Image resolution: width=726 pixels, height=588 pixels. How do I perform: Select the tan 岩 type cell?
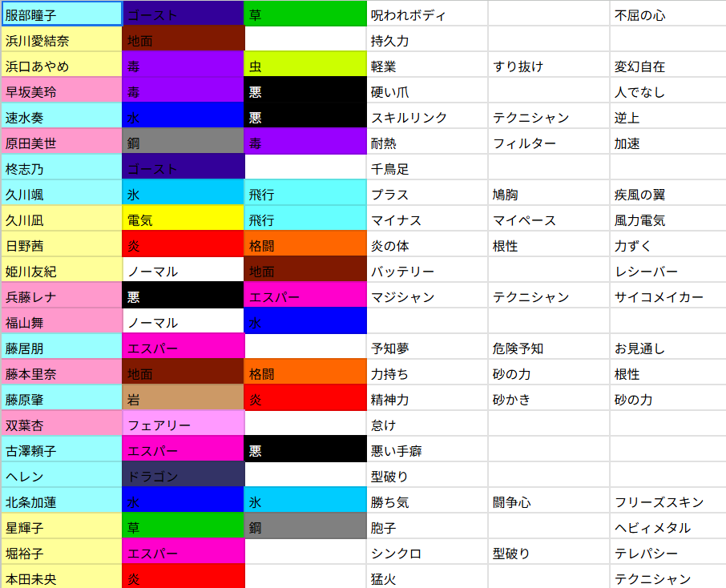[x=183, y=399]
